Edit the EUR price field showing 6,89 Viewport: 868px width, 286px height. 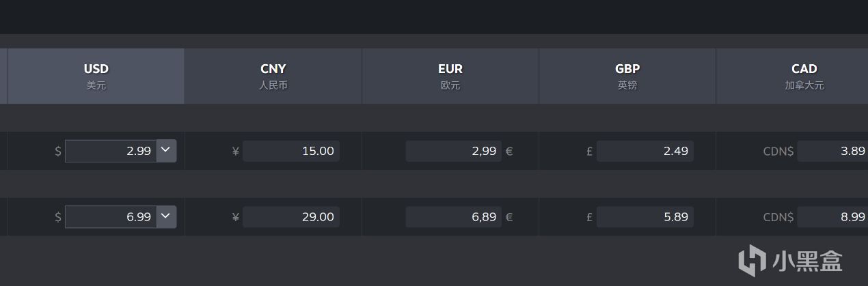tap(453, 217)
